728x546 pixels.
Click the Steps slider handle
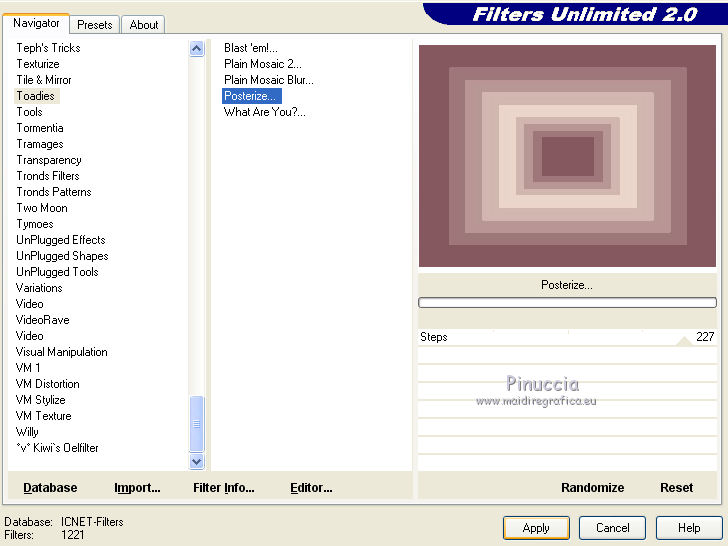[684, 341]
